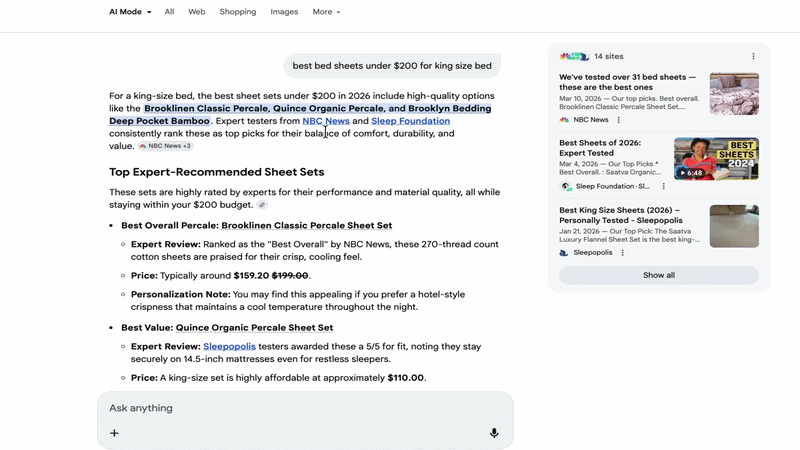Viewport: 800px width, 450px height.
Task: Click the NBC News bed sheets thumbnail
Action: (x=734, y=93)
